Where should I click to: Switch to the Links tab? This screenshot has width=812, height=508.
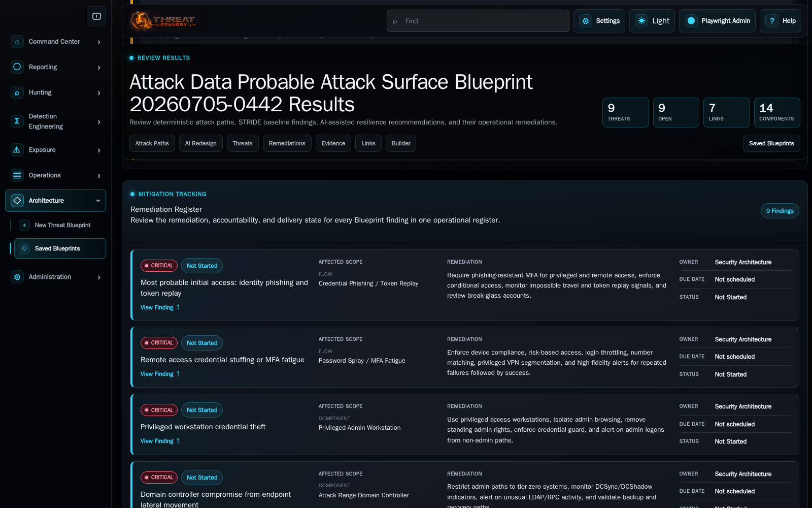(x=368, y=143)
